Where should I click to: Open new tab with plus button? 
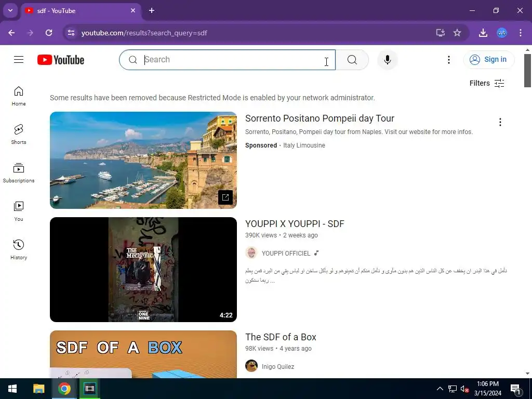point(152,10)
